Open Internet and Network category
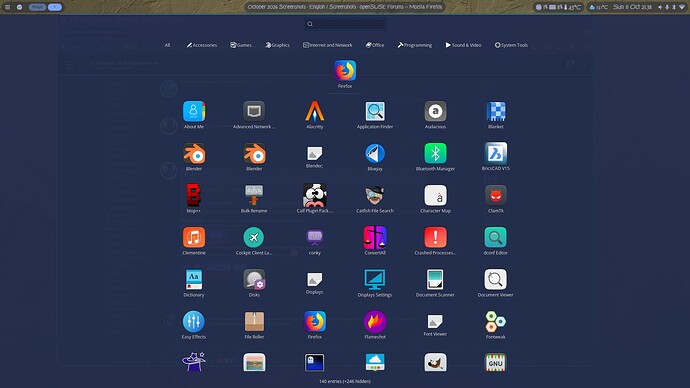Viewport: 690px width, 388px height. (327, 45)
